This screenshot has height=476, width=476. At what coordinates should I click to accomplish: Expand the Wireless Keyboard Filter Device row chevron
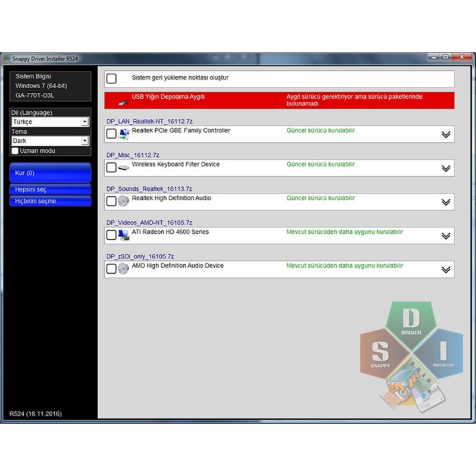[446, 168]
